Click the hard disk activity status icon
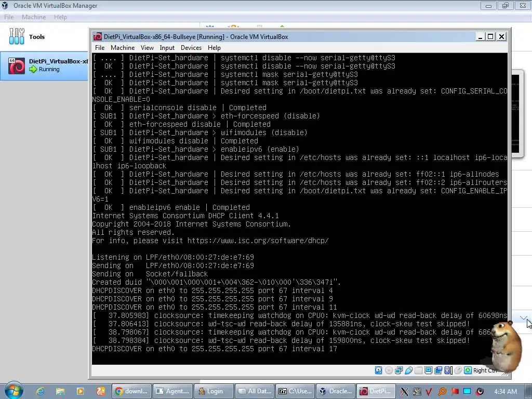The width and height of the screenshot is (532, 399). [379, 370]
